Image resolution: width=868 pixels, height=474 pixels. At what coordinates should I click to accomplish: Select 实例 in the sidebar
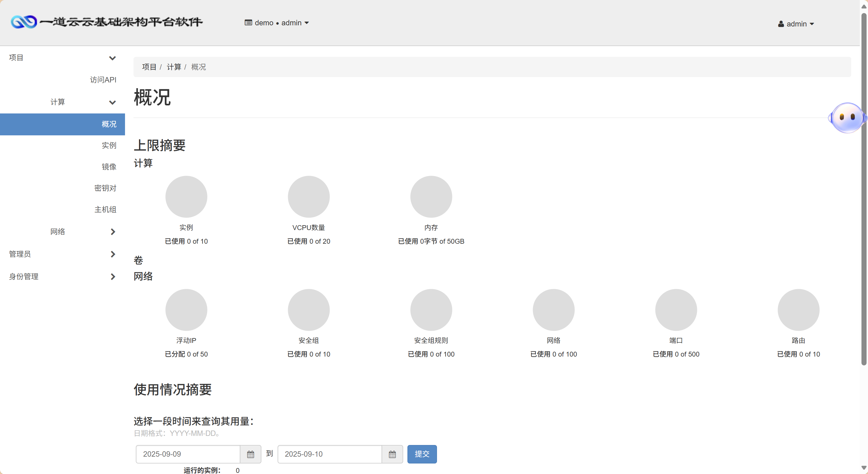pos(109,145)
